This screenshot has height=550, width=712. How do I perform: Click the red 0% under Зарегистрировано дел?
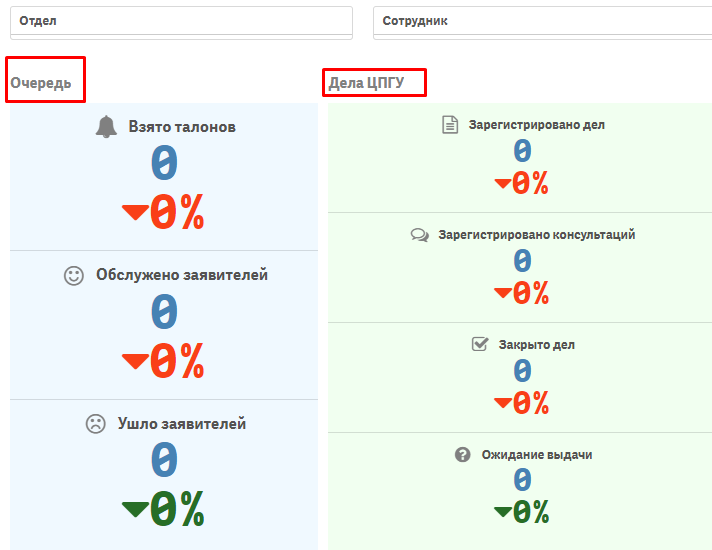coord(530,183)
